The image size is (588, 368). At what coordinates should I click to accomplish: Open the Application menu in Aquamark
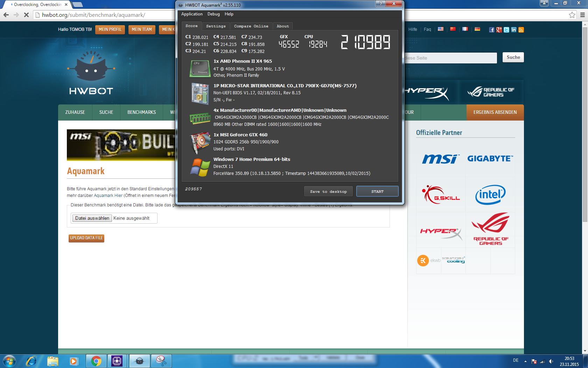pyautogui.click(x=192, y=14)
